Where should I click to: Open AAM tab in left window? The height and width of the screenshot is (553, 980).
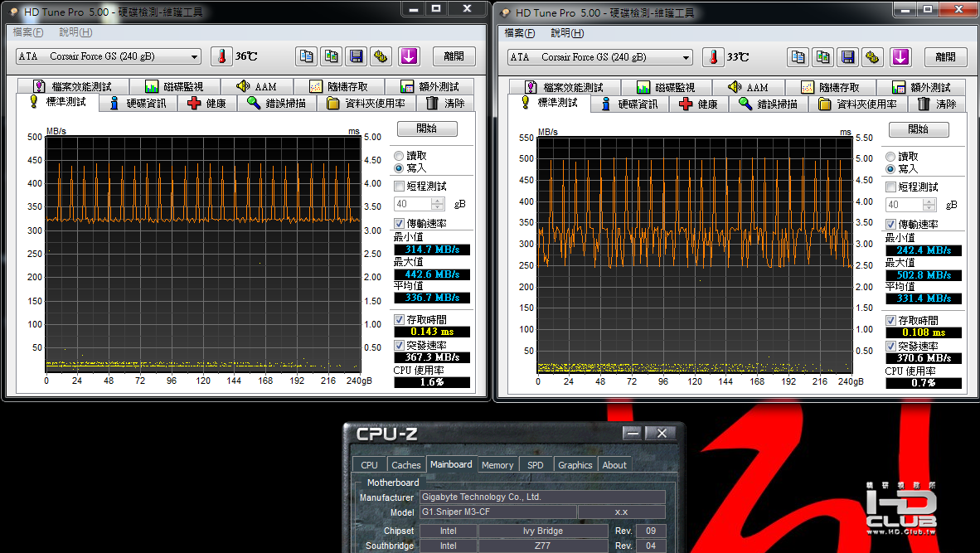(257, 86)
